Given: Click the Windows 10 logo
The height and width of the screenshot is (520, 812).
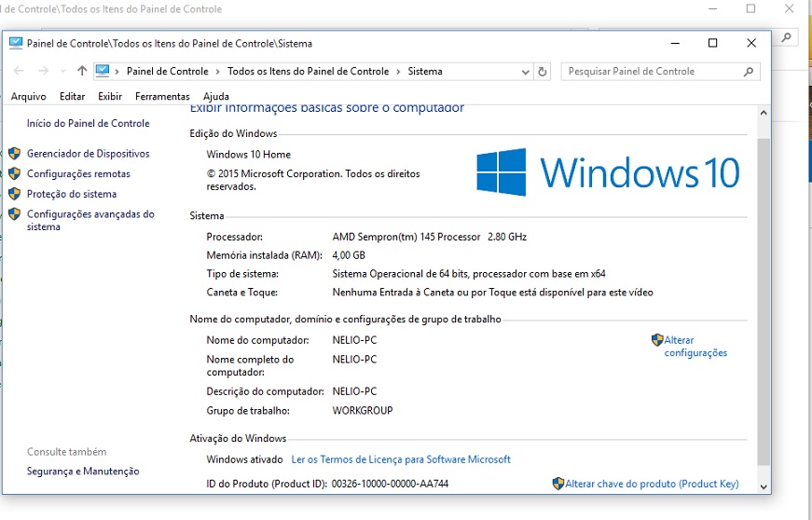Looking at the screenshot, I should (608, 172).
